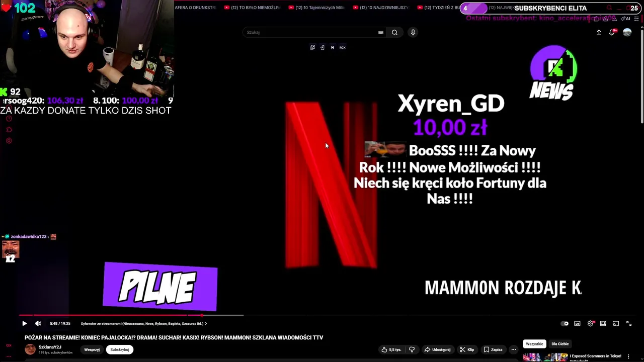Open the on-screen keyboard icon in search box
Viewport: 644px width, 362px height.
click(x=381, y=32)
